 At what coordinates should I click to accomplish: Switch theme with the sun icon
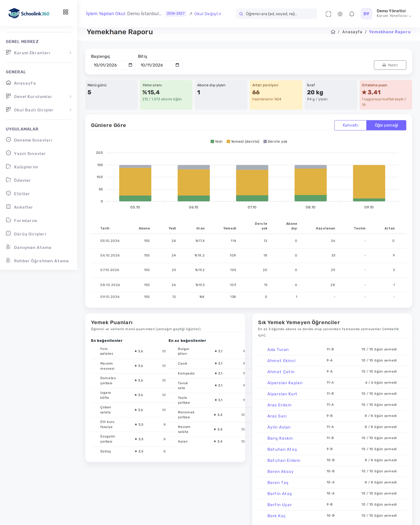click(x=340, y=14)
